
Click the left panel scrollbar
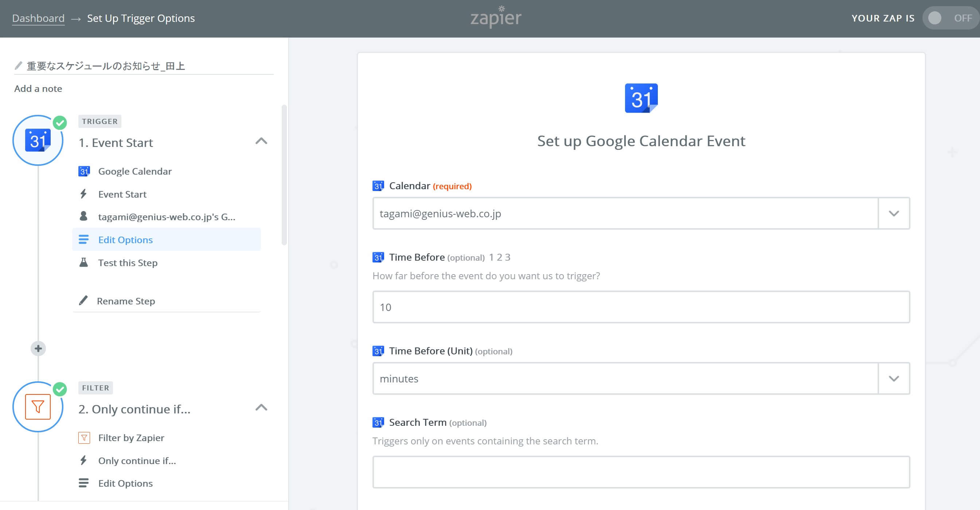click(x=284, y=175)
